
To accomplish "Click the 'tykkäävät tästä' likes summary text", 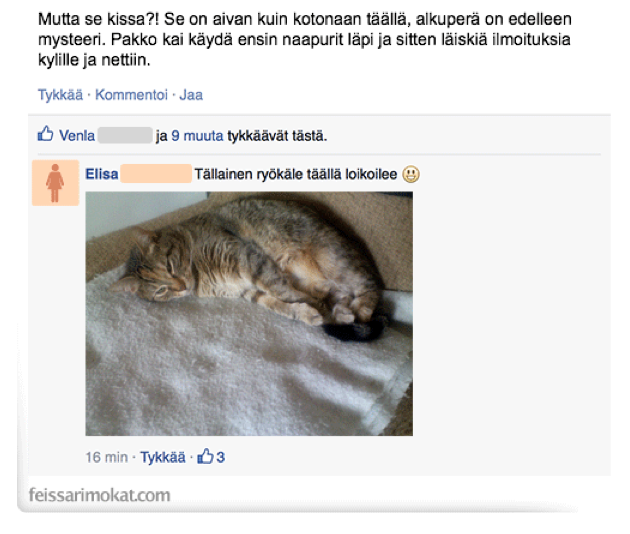I will [277, 136].
